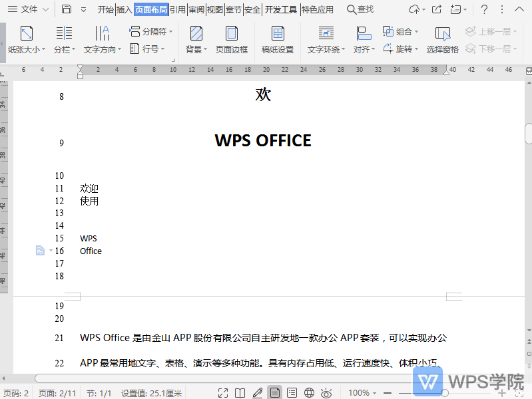Screen dimensions: 532x399
Task: Switch to the 插入 tab
Action: [125, 9]
